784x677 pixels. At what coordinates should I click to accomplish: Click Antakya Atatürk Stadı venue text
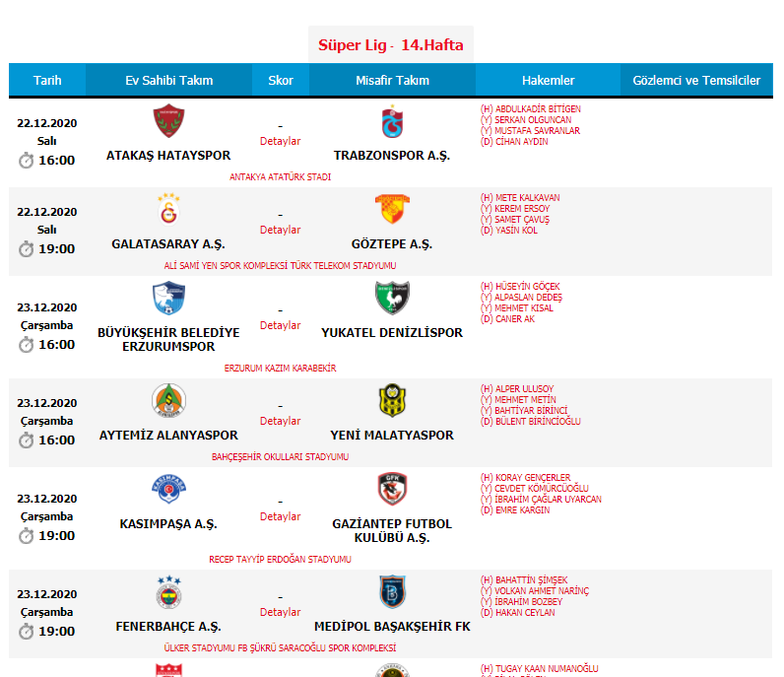point(280,176)
